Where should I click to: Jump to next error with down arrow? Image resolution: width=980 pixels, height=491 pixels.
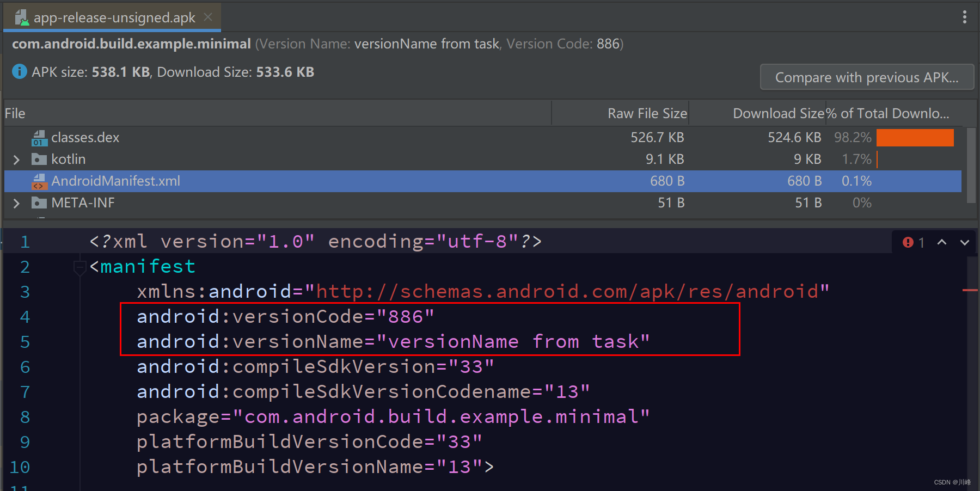pos(964,242)
